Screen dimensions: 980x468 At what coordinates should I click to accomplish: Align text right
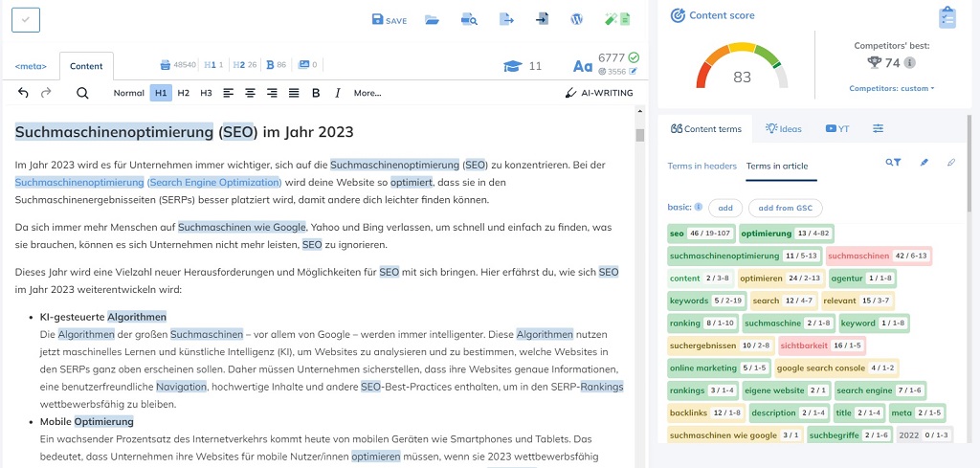tap(272, 93)
